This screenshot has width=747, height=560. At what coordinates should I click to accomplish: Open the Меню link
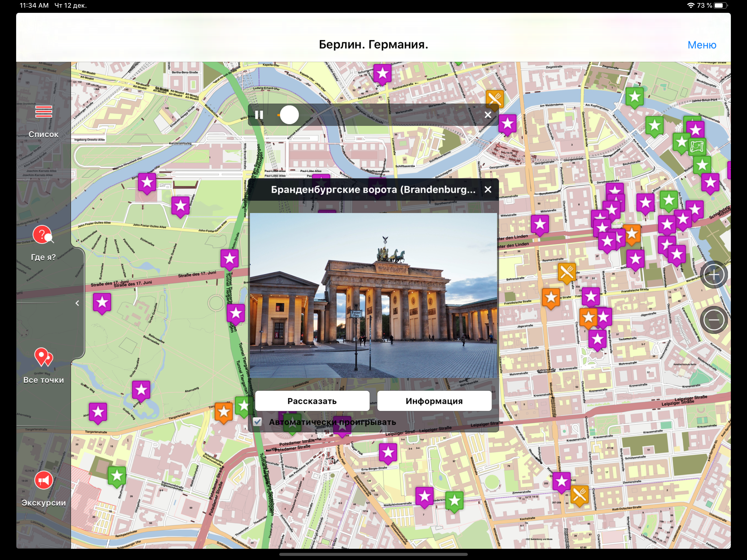point(702,45)
